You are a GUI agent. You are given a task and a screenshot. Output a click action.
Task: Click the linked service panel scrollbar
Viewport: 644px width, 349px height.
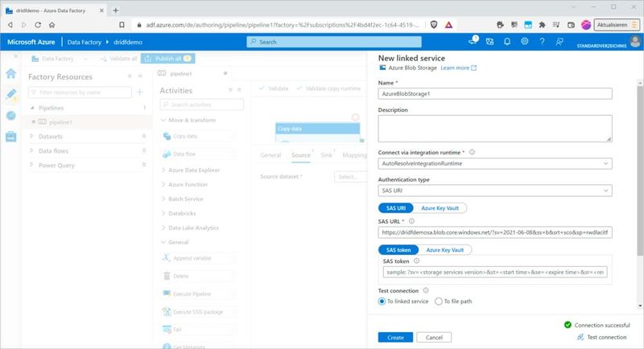pyautogui.click(x=640, y=170)
